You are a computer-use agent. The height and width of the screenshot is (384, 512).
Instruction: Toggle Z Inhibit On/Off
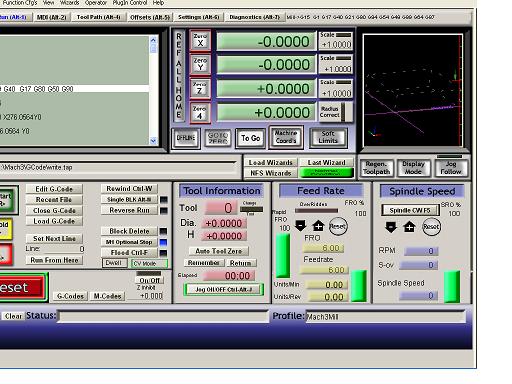coord(150,280)
